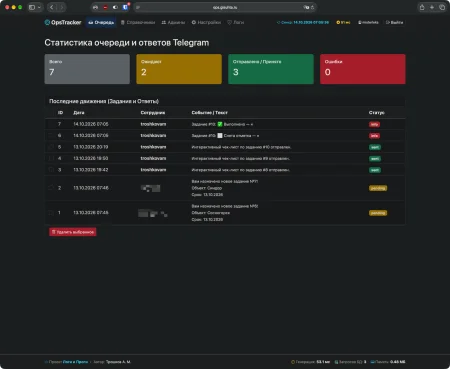Click the Выйти logout link

[395, 22]
